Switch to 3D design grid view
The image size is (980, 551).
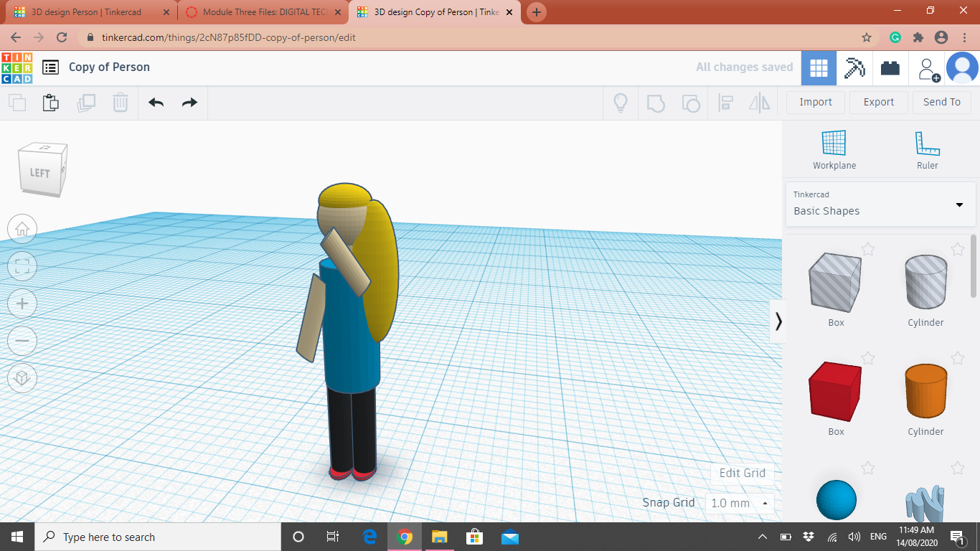pos(819,68)
